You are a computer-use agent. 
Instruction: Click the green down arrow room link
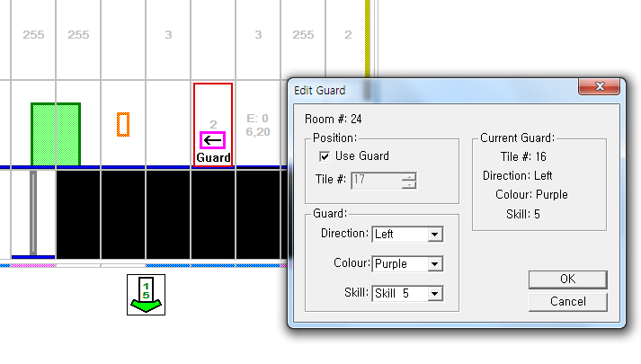[145, 295]
